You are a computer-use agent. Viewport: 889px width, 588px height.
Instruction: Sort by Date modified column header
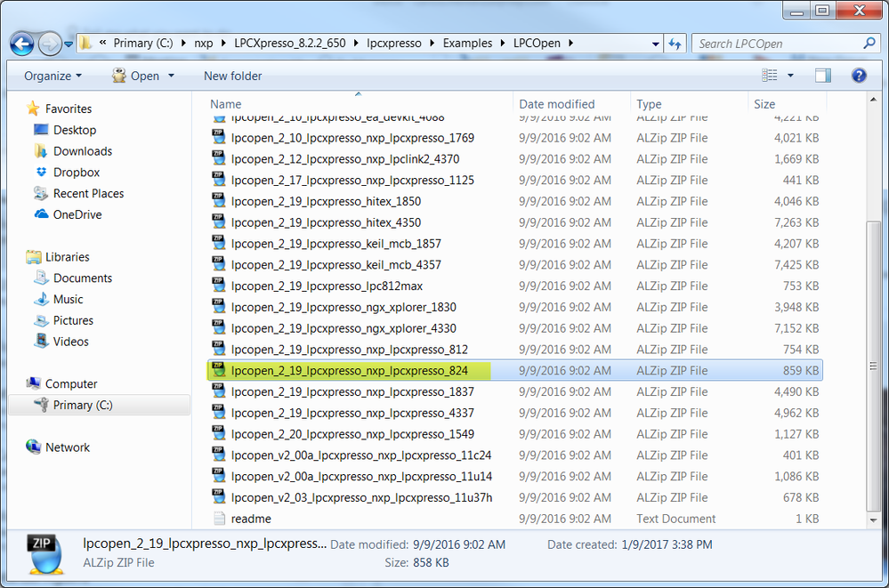pyautogui.click(x=557, y=104)
